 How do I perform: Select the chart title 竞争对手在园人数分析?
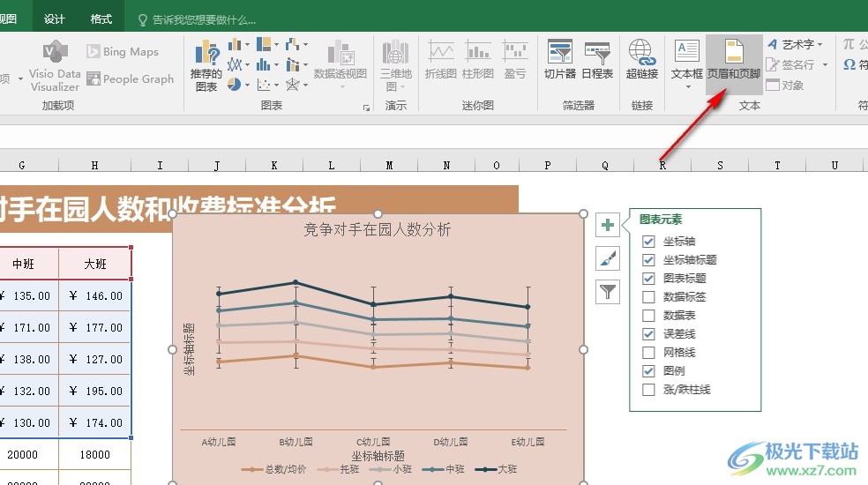click(378, 230)
